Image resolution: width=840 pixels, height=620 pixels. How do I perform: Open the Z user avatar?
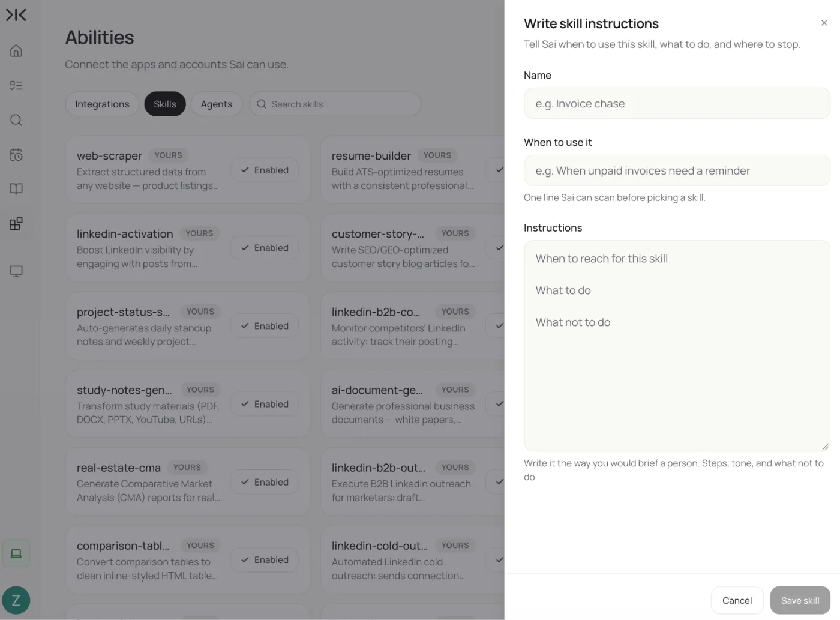click(x=16, y=600)
